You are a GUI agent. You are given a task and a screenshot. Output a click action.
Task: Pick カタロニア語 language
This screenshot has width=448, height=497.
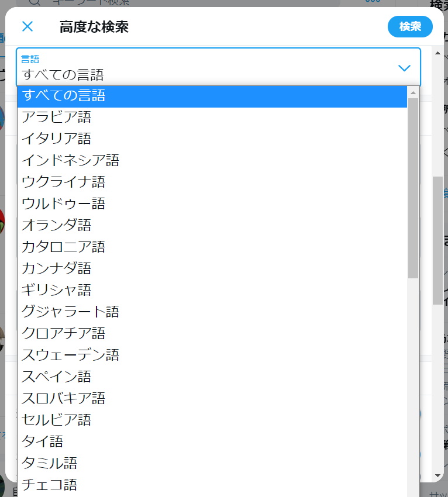point(63,247)
